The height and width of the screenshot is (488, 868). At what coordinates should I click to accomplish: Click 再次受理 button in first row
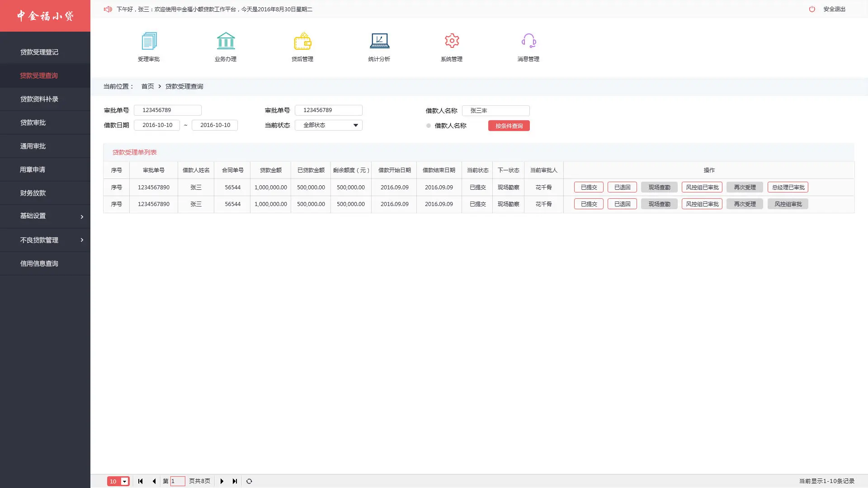(x=745, y=187)
